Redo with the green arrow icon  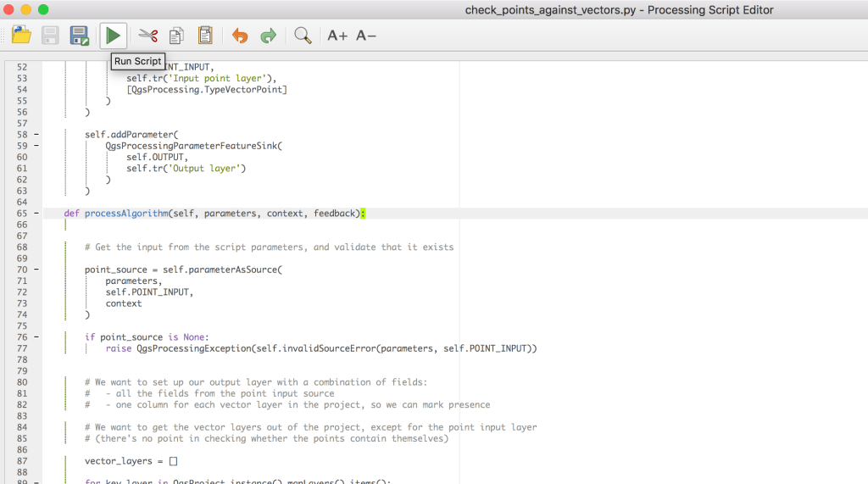point(268,36)
